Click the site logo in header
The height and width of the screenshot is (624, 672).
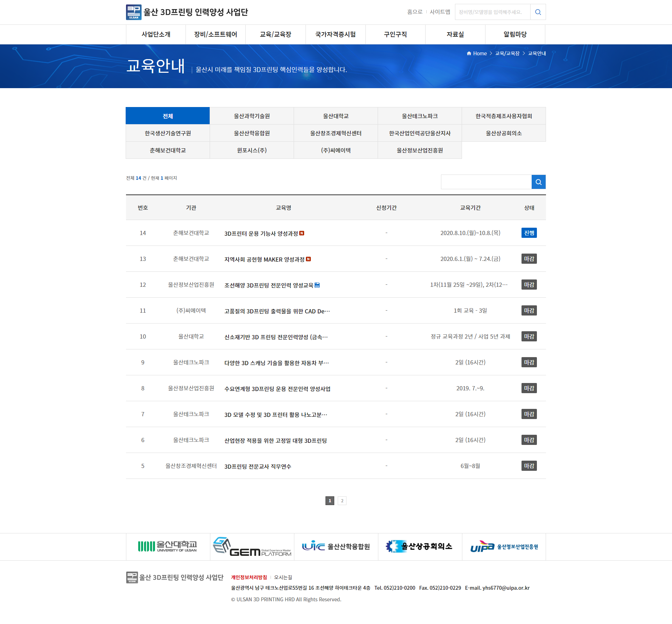[187, 12]
